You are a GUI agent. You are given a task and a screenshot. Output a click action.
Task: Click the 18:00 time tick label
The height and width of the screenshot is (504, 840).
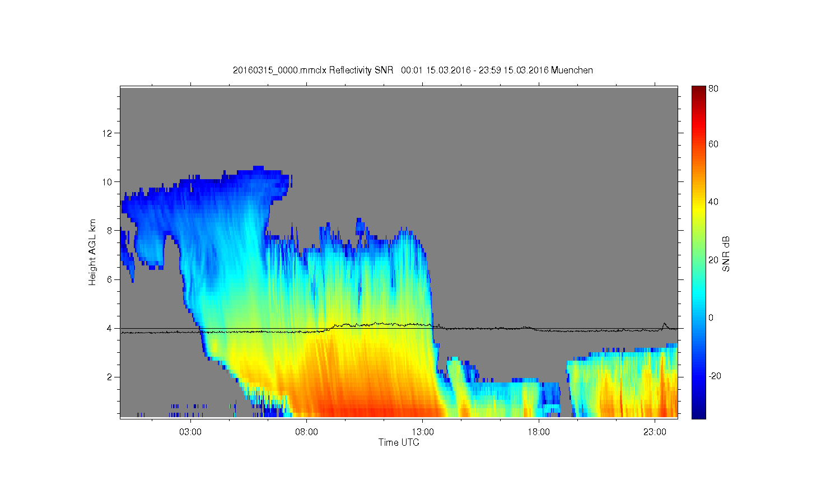(x=539, y=432)
